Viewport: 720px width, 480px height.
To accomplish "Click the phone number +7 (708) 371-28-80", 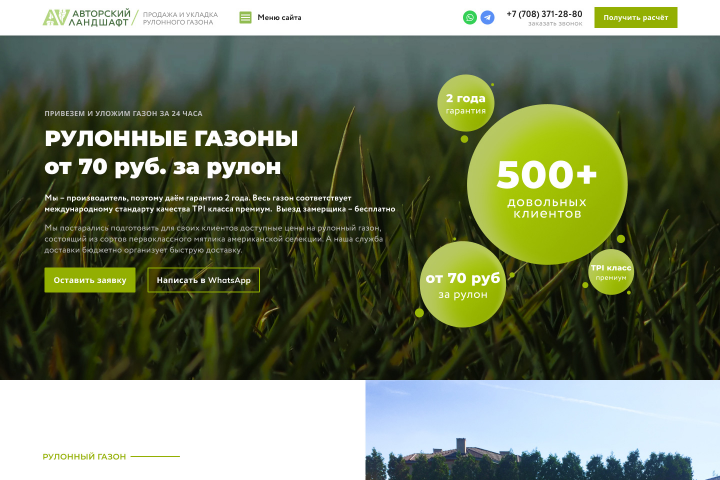I will (544, 14).
